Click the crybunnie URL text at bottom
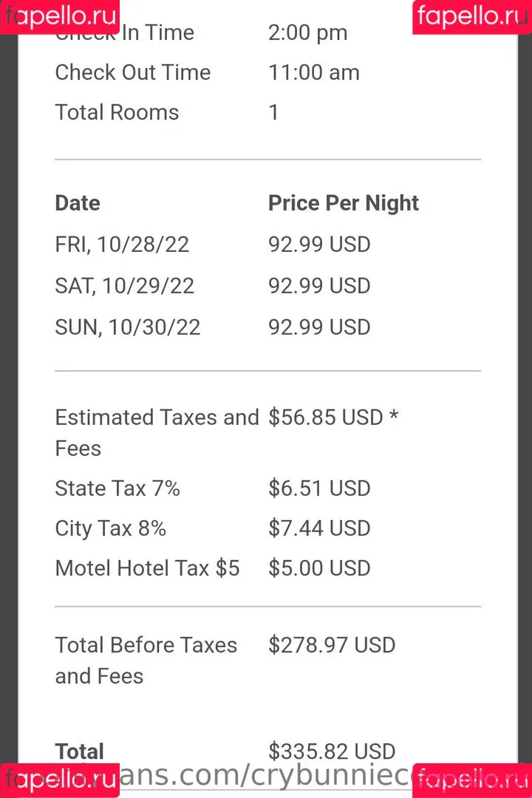Viewport: 532px width, 798px height. [266, 776]
